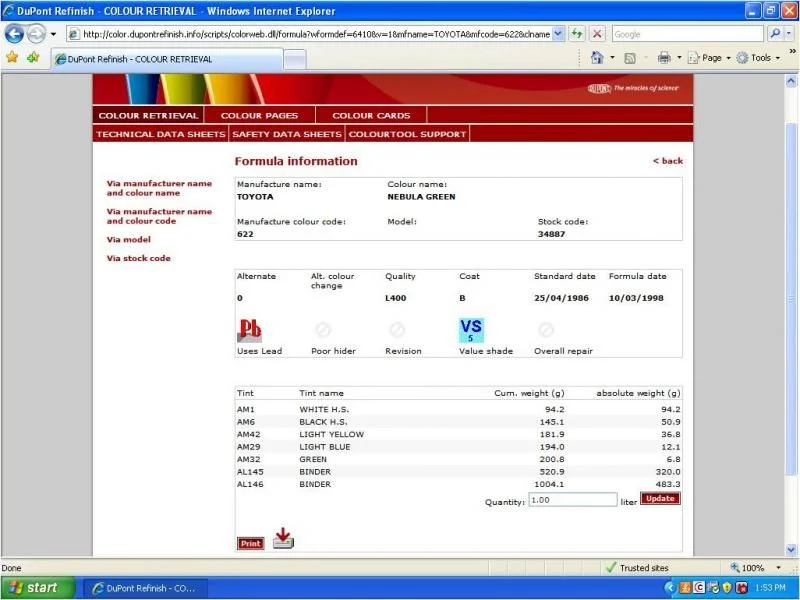Click the Value shade VS icon
The width and height of the screenshot is (800, 600).
(471, 330)
